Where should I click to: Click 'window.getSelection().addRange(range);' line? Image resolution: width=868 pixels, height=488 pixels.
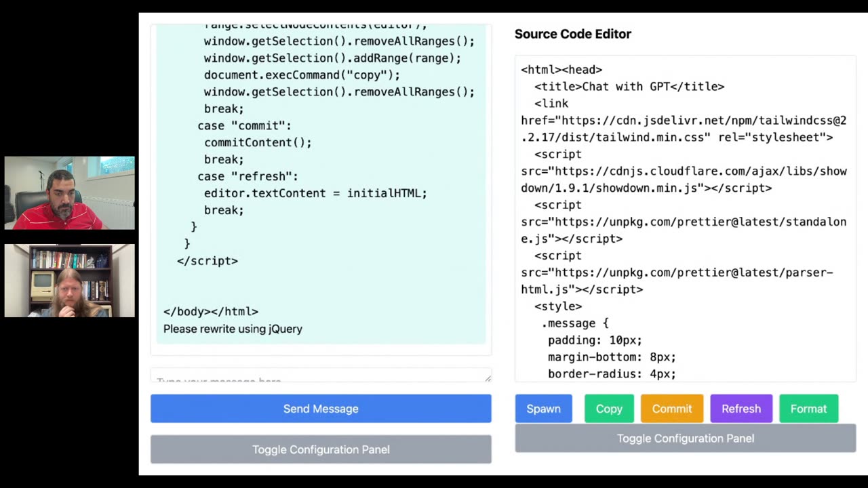click(x=332, y=58)
